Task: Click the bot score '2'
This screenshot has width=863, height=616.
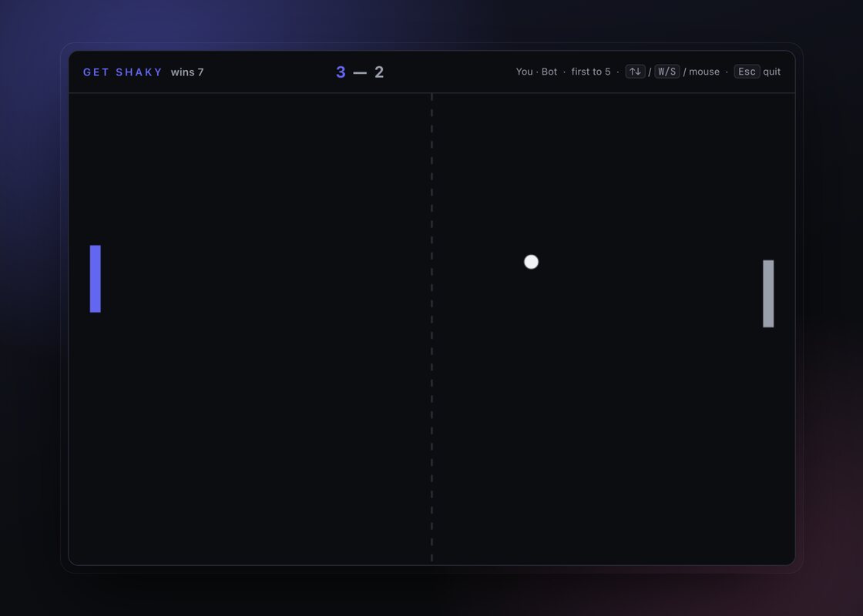Action: pos(379,72)
